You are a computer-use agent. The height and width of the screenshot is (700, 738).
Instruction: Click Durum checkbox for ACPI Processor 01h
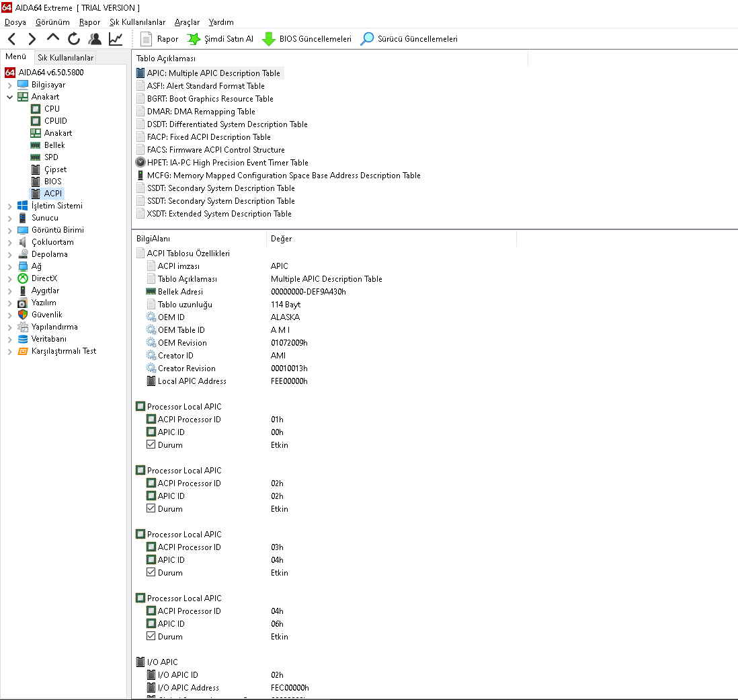[151, 445]
